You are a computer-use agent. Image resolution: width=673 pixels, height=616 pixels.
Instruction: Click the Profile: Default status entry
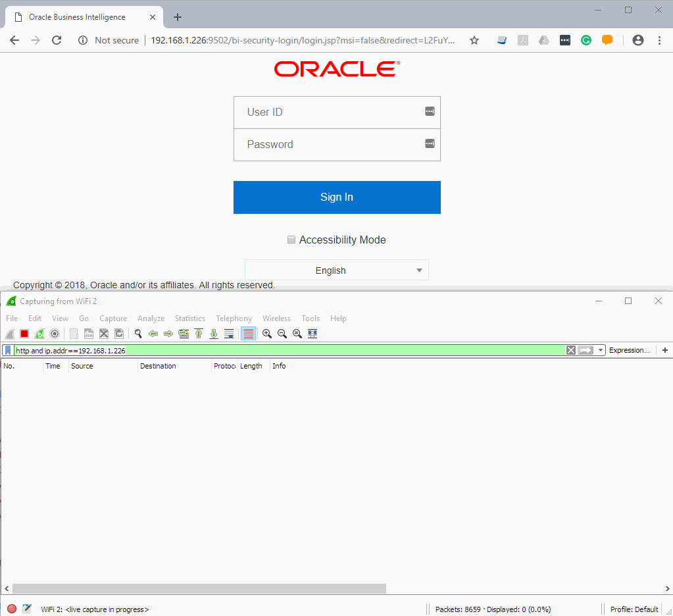[634, 609]
